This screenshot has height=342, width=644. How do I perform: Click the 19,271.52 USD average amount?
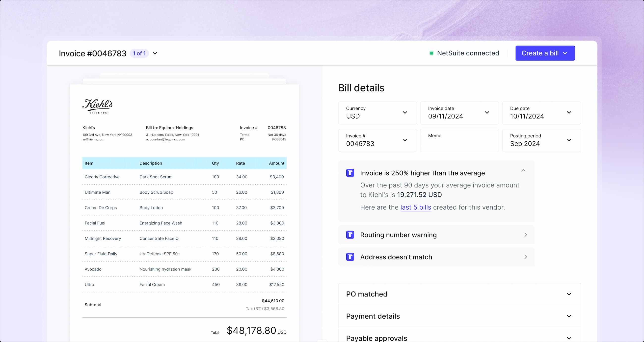point(419,194)
